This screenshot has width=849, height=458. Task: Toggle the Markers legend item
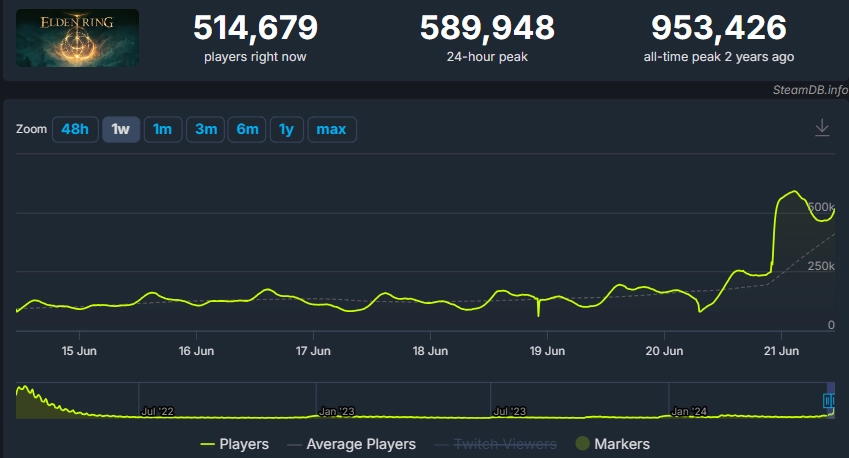click(612, 444)
